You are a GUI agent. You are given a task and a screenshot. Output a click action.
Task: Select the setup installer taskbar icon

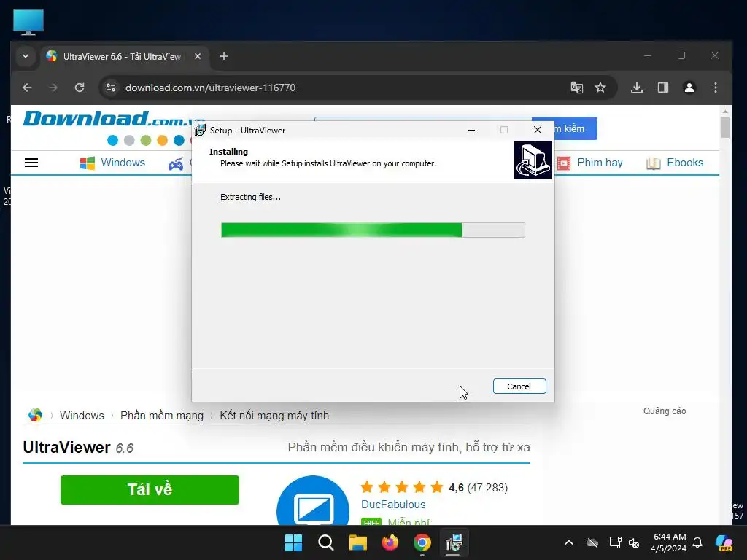(454, 542)
